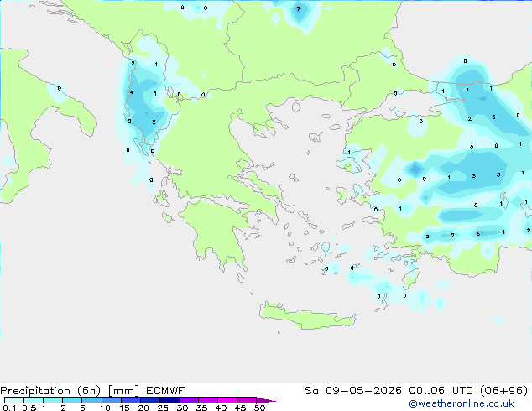Select the "5" legend scale label

82,408
